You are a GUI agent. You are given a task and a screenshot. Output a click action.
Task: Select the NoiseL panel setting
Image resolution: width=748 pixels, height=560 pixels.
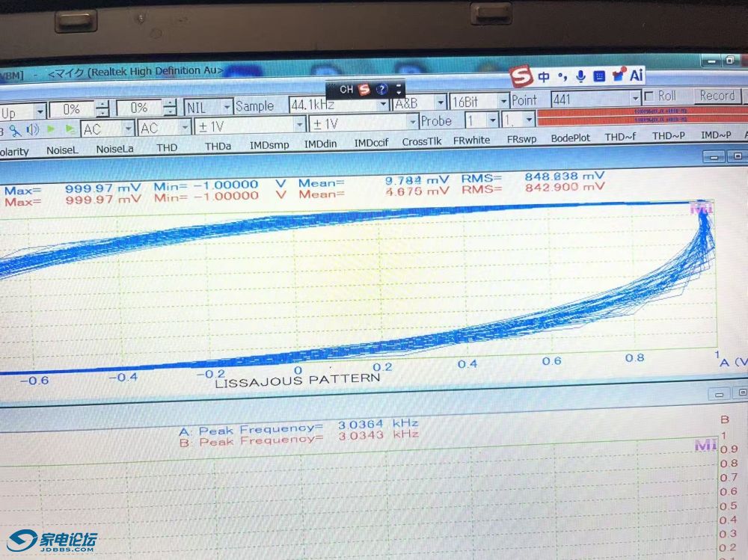pyautogui.click(x=62, y=150)
